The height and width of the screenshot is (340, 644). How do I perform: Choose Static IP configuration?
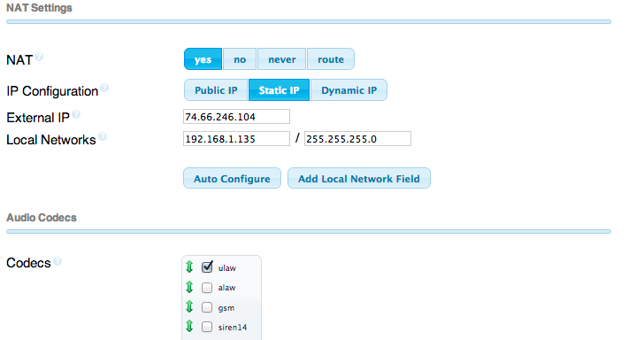(280, 90)
